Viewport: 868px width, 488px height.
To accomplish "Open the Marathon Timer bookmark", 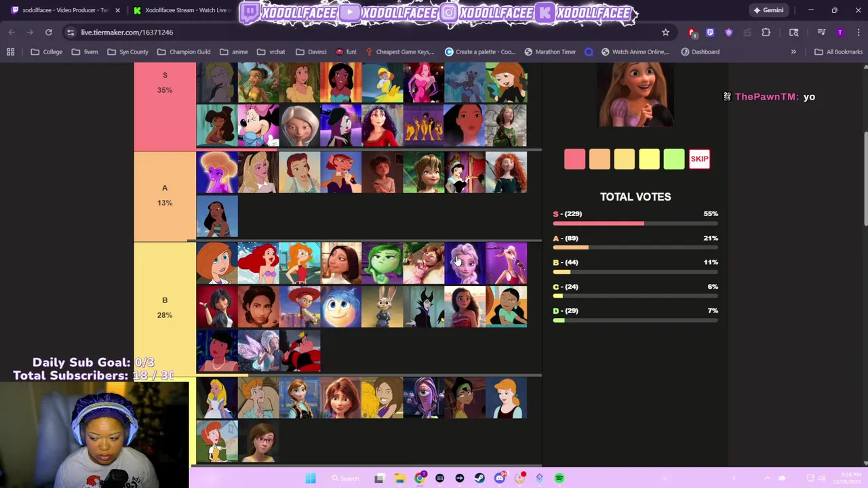I will click(x=550, y=52).
